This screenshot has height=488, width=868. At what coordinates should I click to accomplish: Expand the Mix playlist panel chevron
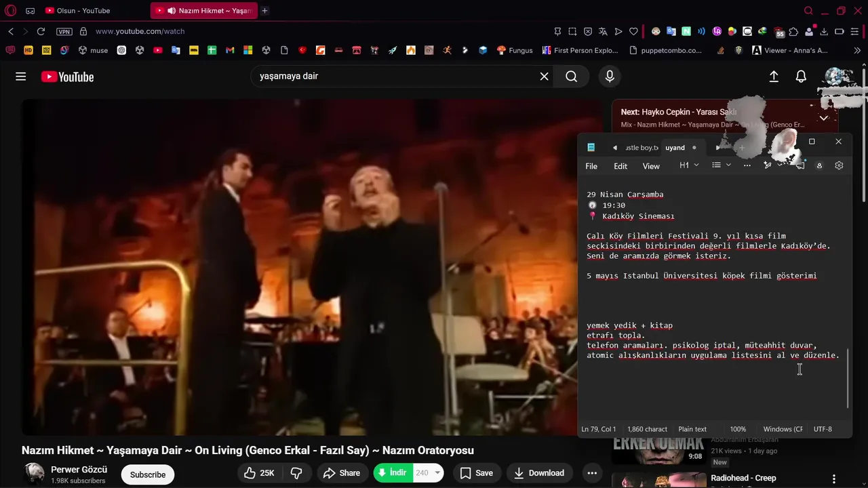(x=824, y=118)
